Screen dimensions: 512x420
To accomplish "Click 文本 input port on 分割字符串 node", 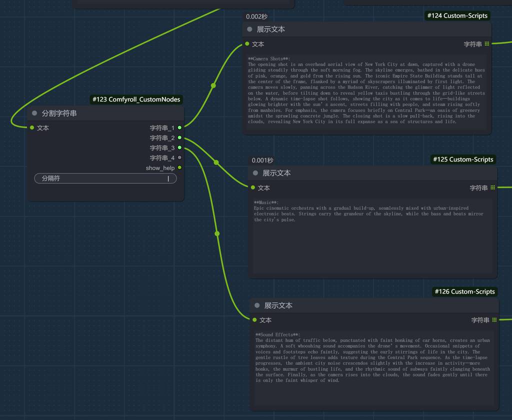I will click(32, 128).
